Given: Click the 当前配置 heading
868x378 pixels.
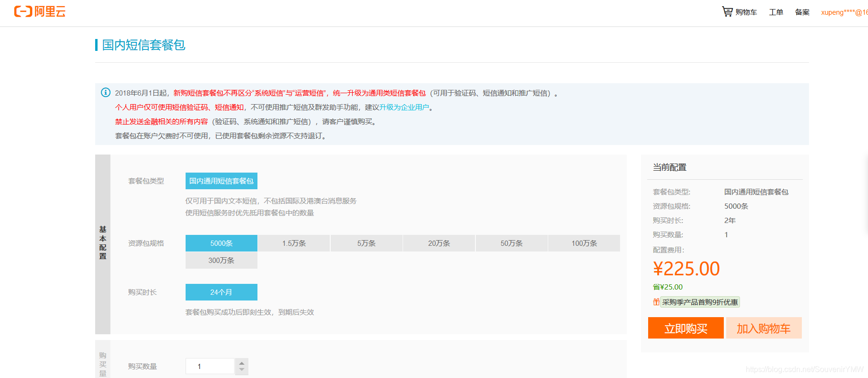Looking at the screenshot, I should (x=670, y=167).
